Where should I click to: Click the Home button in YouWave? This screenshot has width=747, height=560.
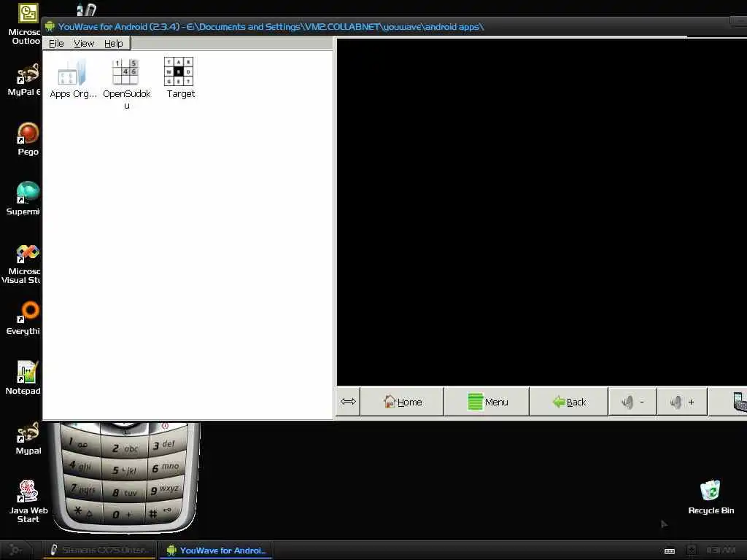[x=403, y=402]
